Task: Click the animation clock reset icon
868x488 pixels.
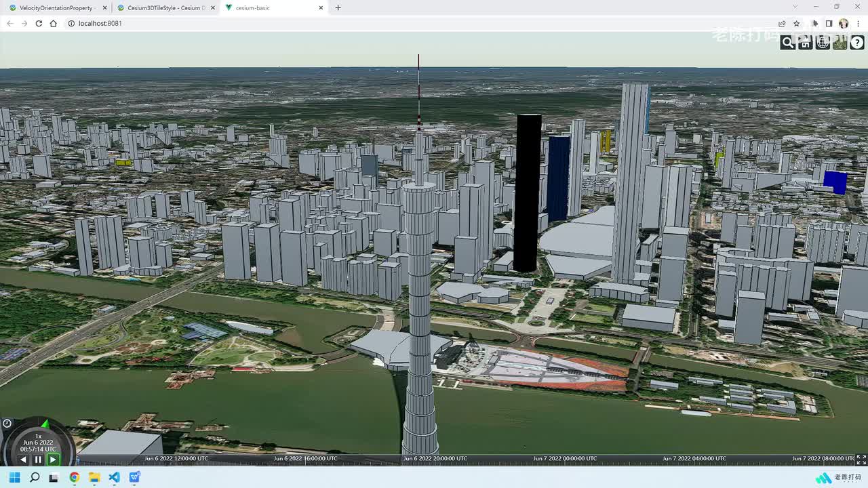Action: point(7,423)
